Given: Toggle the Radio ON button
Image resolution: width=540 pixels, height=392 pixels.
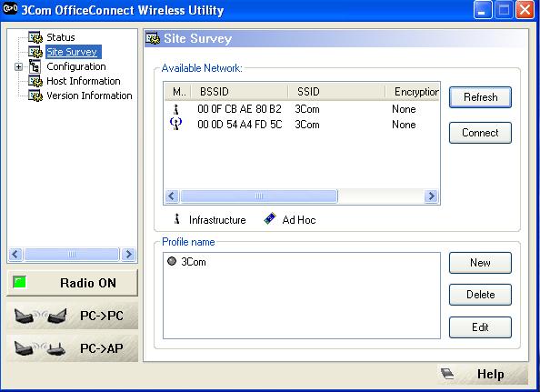Looking at the screenshot, I should (72, 283).
